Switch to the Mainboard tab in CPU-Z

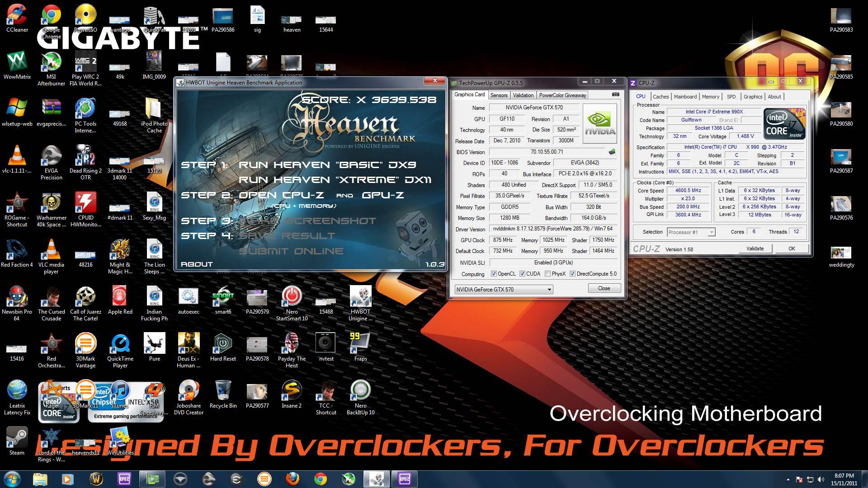tap(685, 97)
